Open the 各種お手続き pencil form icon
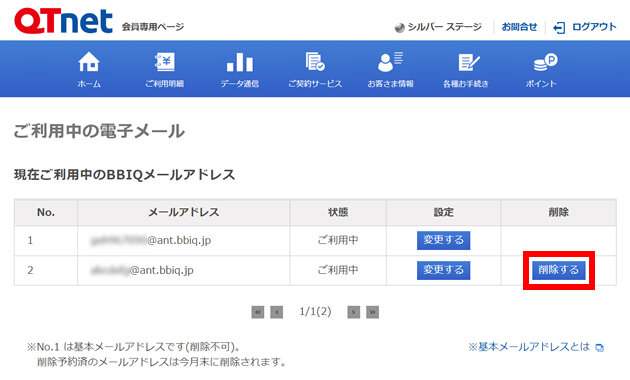The height and width of the screenshot is (380, 630). 468,62
